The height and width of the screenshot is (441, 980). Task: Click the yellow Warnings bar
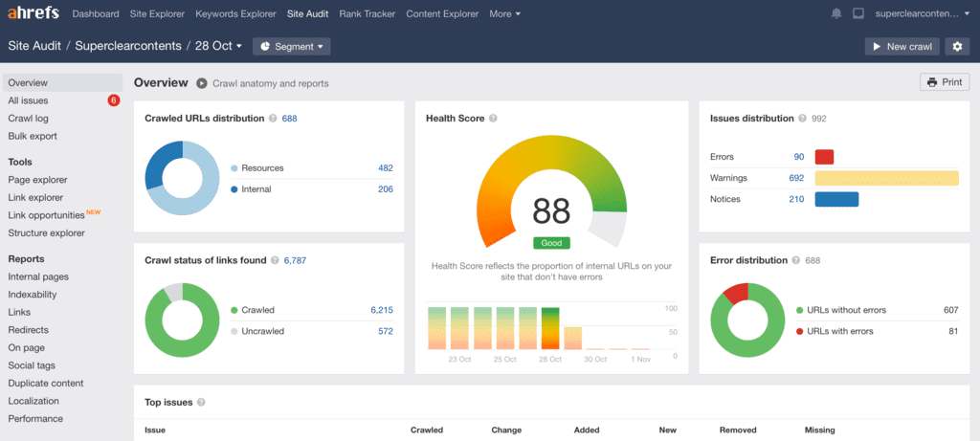[885, 178]
